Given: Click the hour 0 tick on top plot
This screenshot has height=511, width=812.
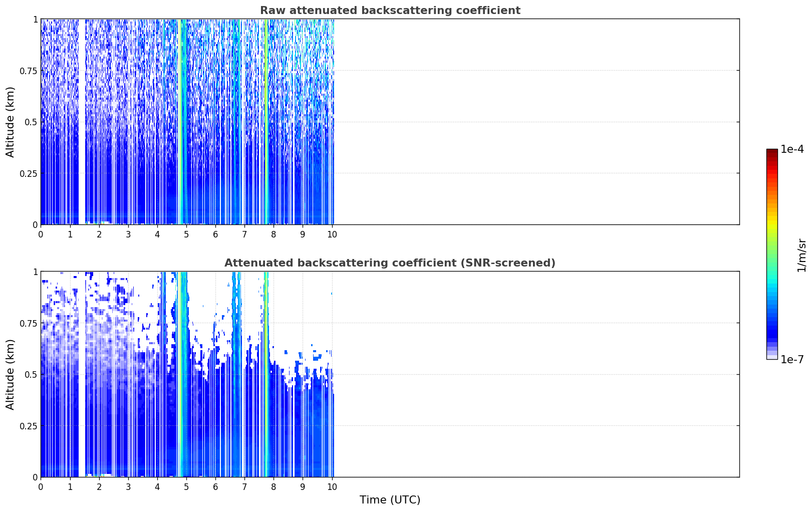Looking at the screenshot, I should pos(41,234).
